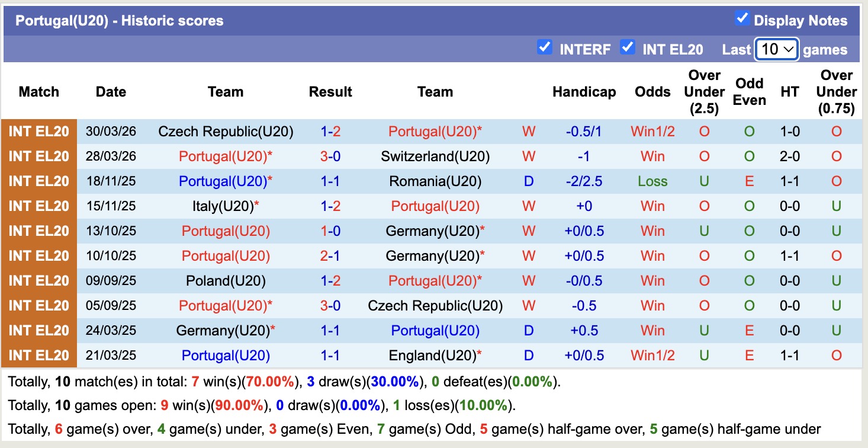Viewport: 868px width, 448px height.
Task: Click the 2-1 result against Germany(U20)
Action: (x=330, y=256)
